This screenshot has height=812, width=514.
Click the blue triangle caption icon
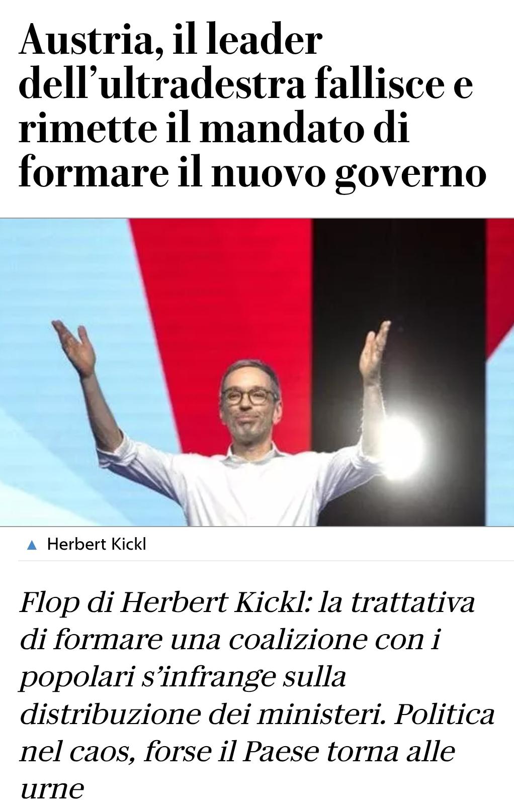32,545
